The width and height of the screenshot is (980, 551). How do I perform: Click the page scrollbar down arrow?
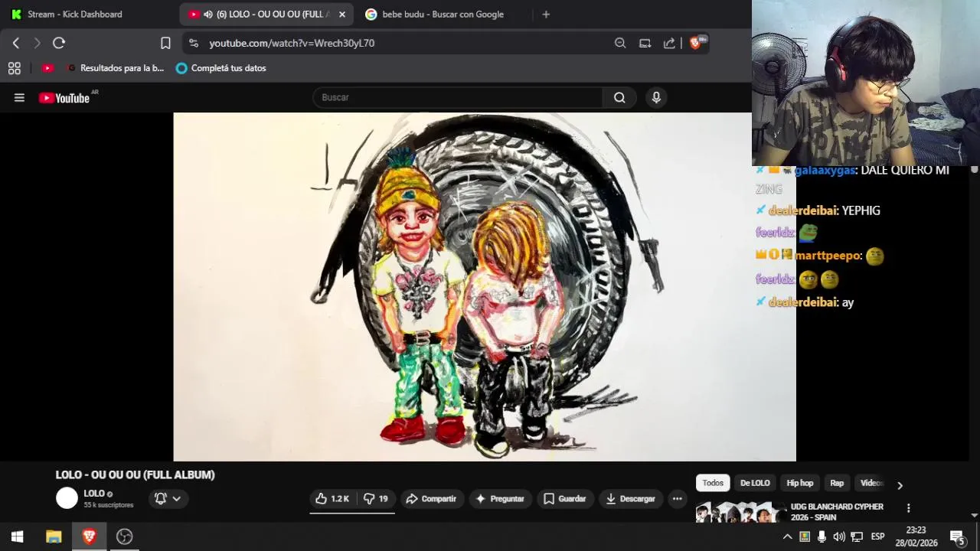coord(975,516)
